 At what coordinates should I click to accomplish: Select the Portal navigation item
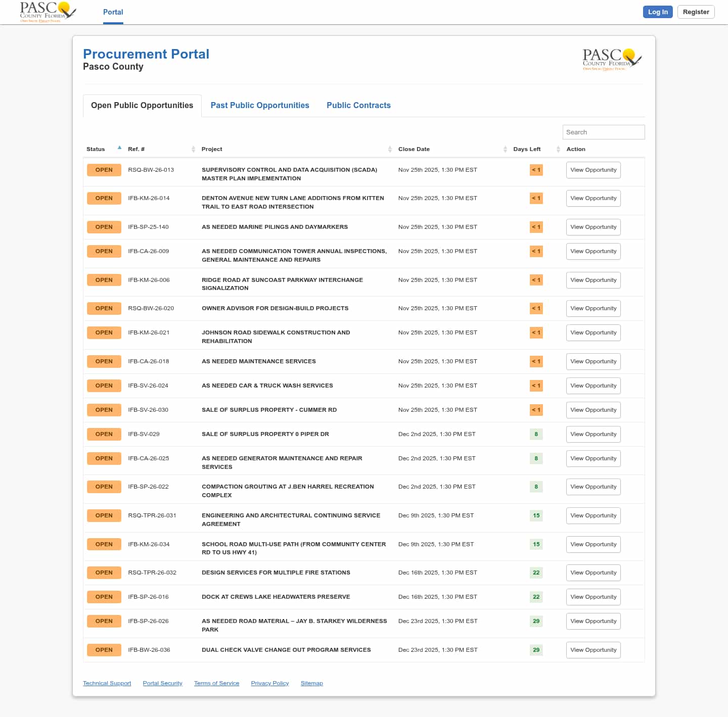coord(113,12)
